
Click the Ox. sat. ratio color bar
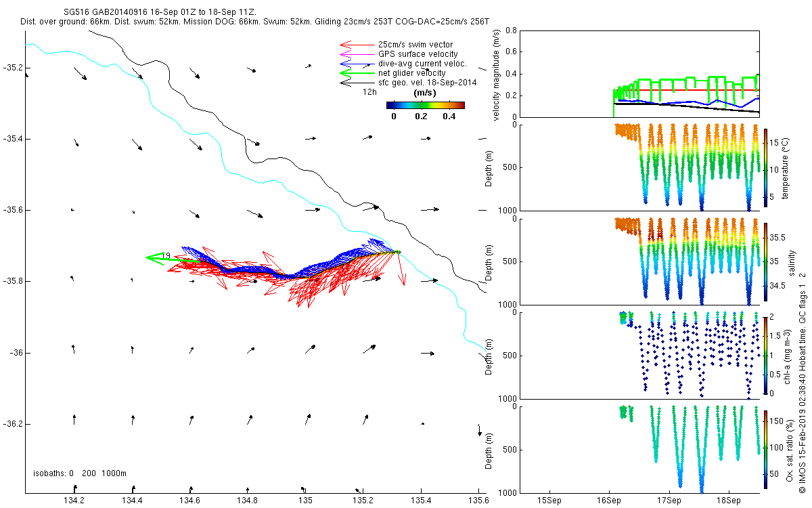coord(765,449)
